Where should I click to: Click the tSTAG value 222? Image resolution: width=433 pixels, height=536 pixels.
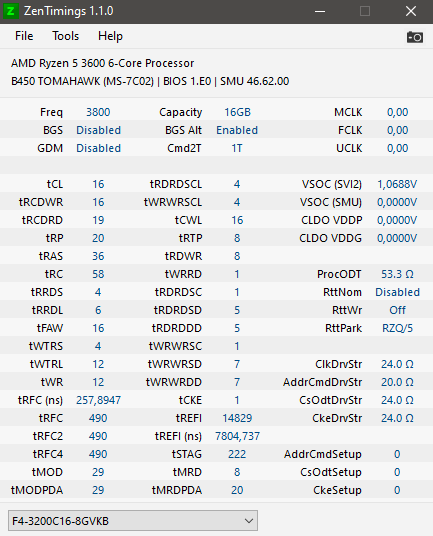click(x=237, y=454)
